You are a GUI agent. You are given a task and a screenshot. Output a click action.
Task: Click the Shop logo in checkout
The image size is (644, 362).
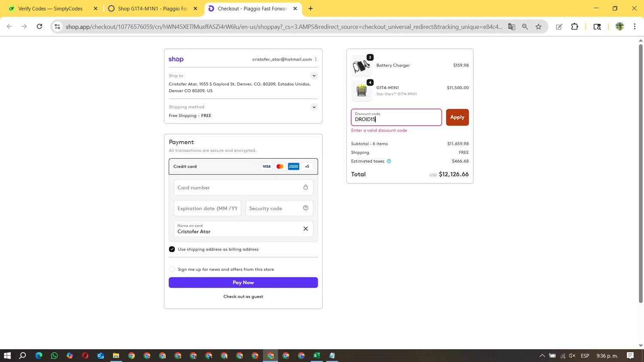[176, 59]
